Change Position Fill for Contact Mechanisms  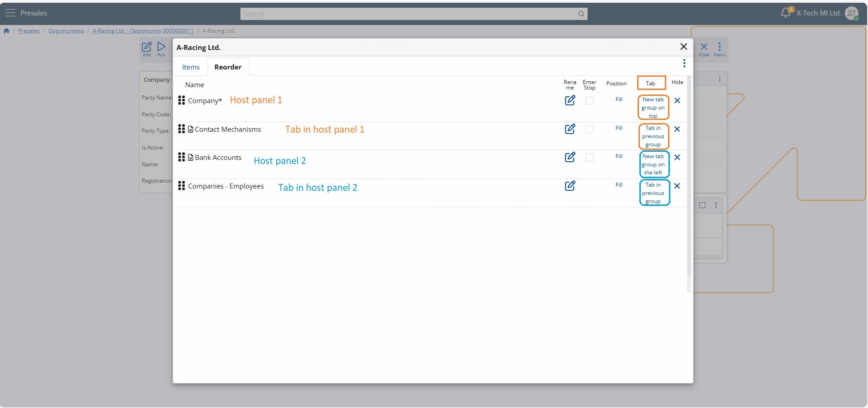tap(619, 128)
